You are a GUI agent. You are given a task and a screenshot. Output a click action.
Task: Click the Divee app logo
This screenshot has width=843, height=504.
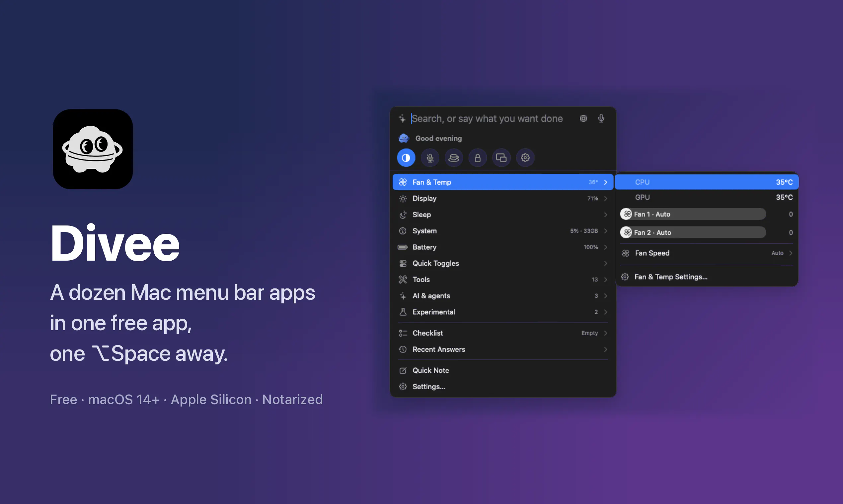pos(93,149)
